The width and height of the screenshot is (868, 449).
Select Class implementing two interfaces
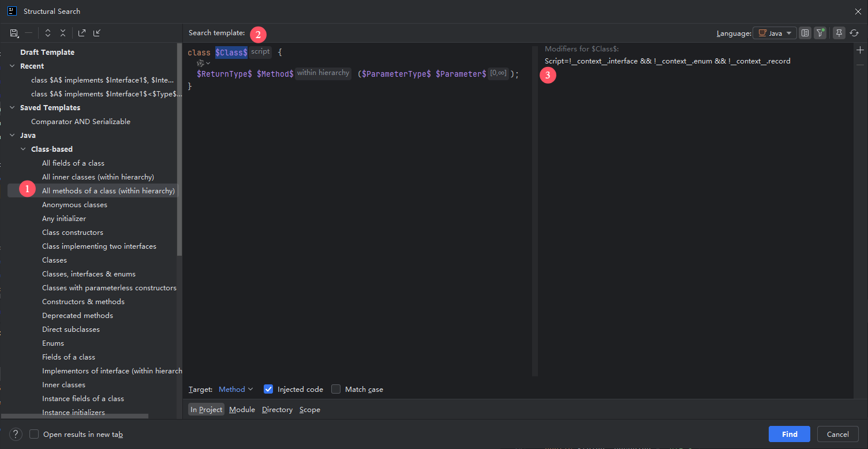99,246
